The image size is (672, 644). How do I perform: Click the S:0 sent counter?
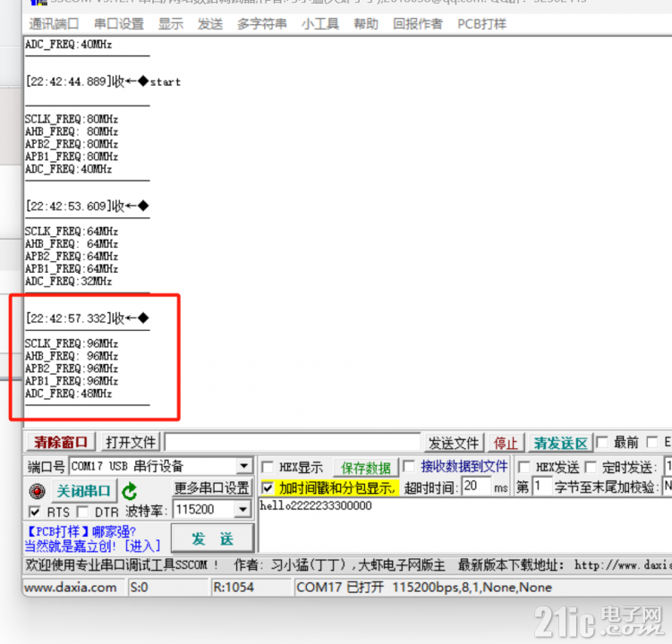click(x=139, y=587)
